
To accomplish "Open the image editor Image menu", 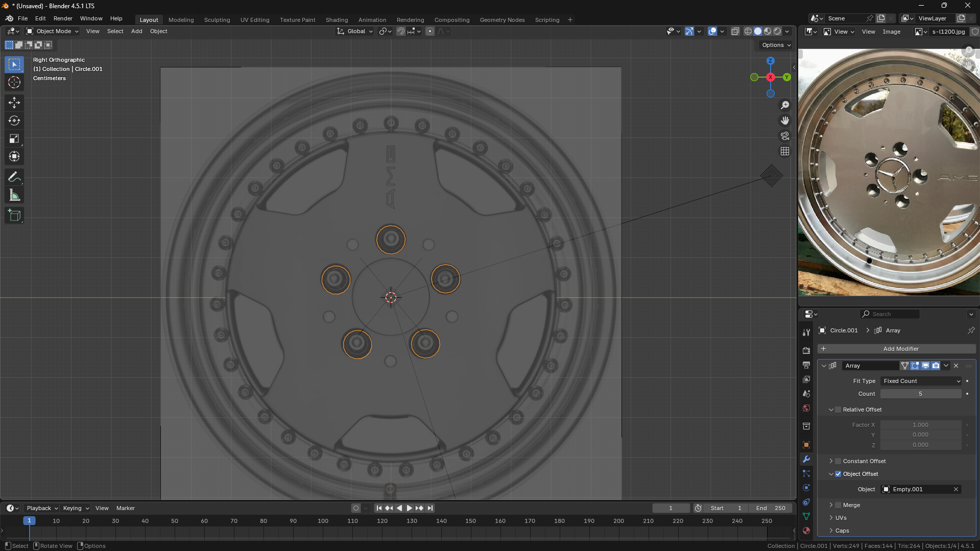I will tap(891, 32).
